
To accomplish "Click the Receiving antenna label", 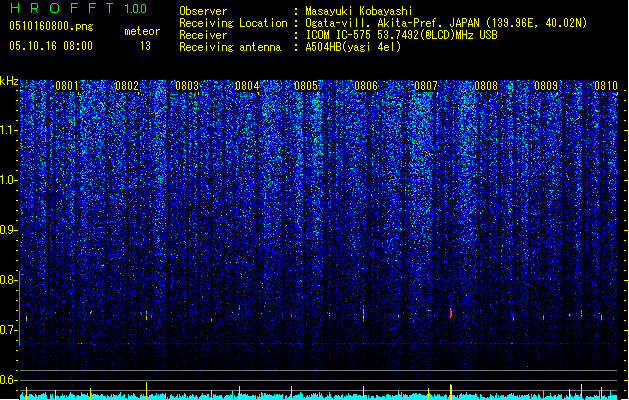I will pos(230,47).
